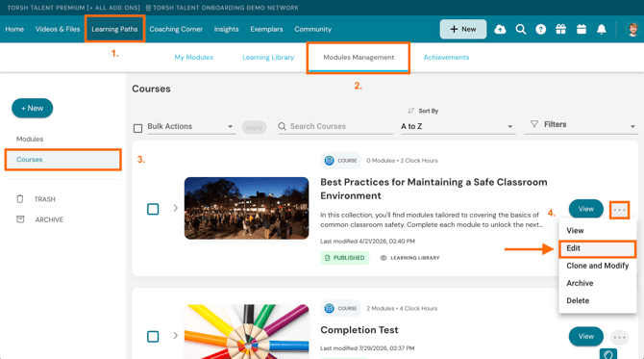644x359 pixels.
Task: Click the magnifier in Search Courses field
Action: click(283, 126)
